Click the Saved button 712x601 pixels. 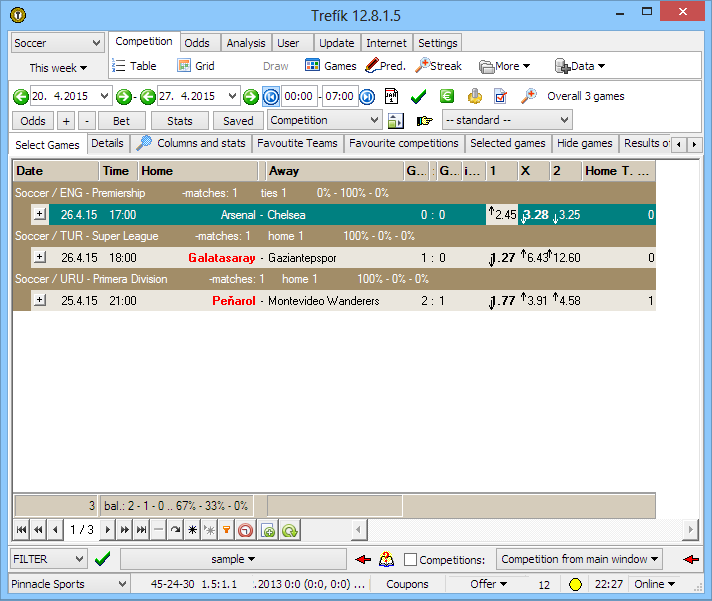click(238, 121)
